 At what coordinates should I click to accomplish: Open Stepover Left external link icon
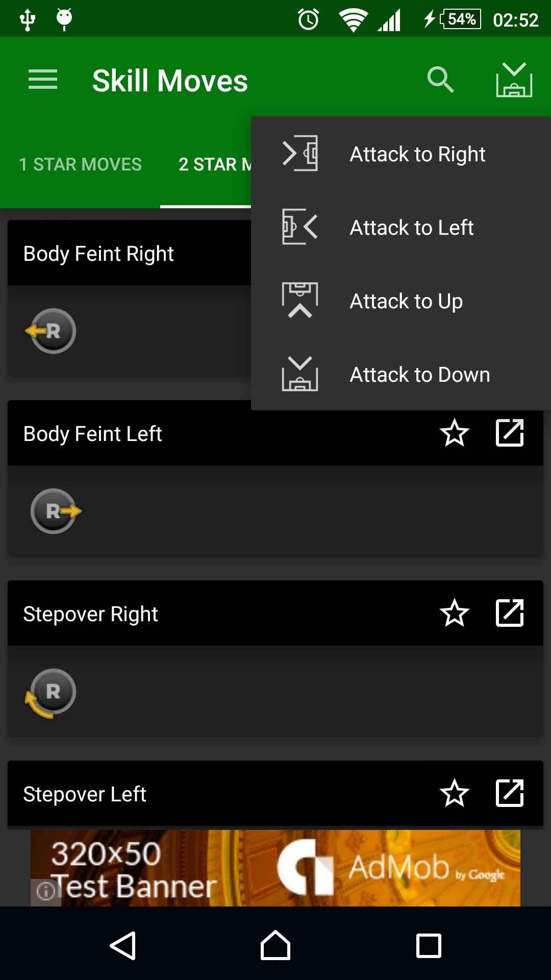click(x=510, y=793)
